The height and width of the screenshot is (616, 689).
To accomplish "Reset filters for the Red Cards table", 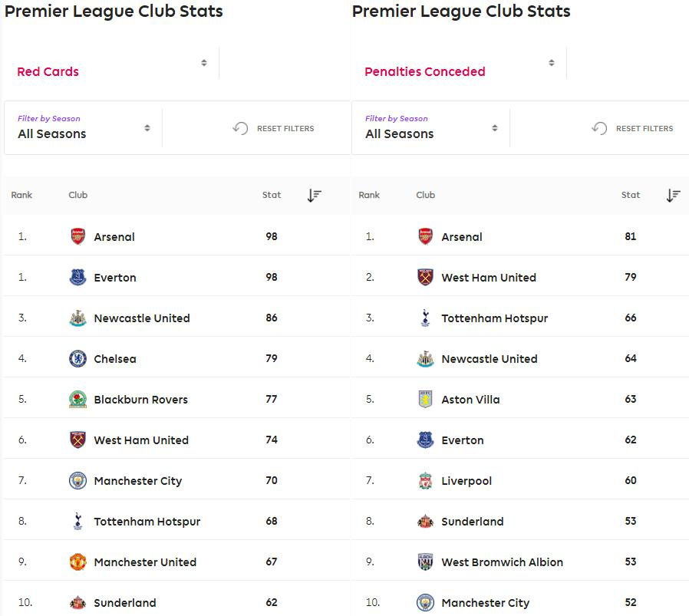I will [x=274, y=128].
